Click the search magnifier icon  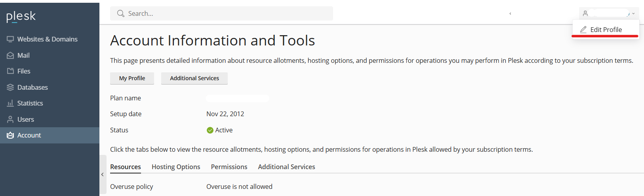[x=121, y=13]
